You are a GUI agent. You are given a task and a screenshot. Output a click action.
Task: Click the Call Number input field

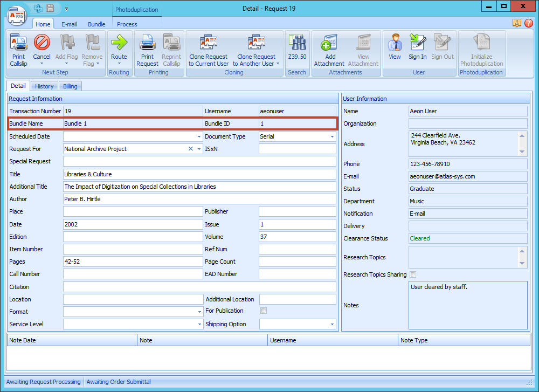click(x=133, y=274)
